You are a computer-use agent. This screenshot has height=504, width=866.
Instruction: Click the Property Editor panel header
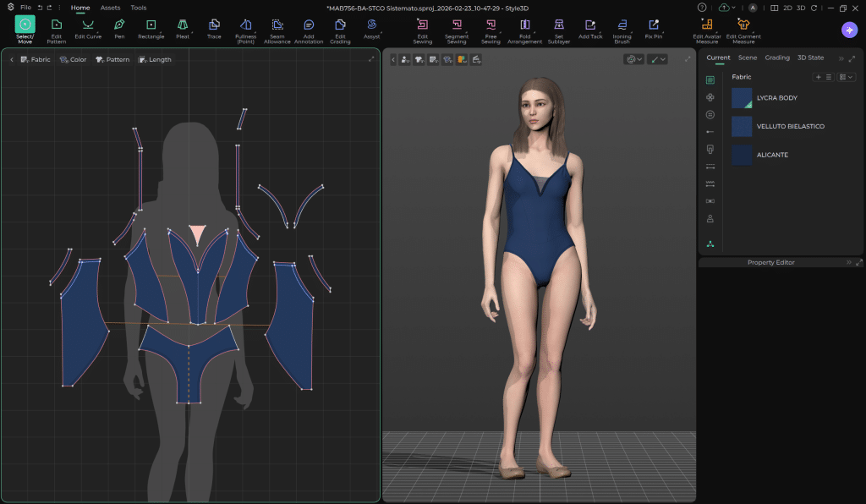pos(770,262)
